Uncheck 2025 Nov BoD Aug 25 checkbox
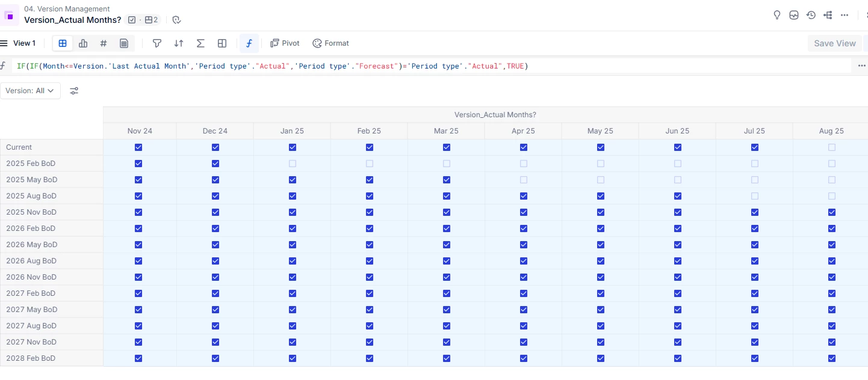868x380 pixels. pyautogui.click(x=832, y=212)
